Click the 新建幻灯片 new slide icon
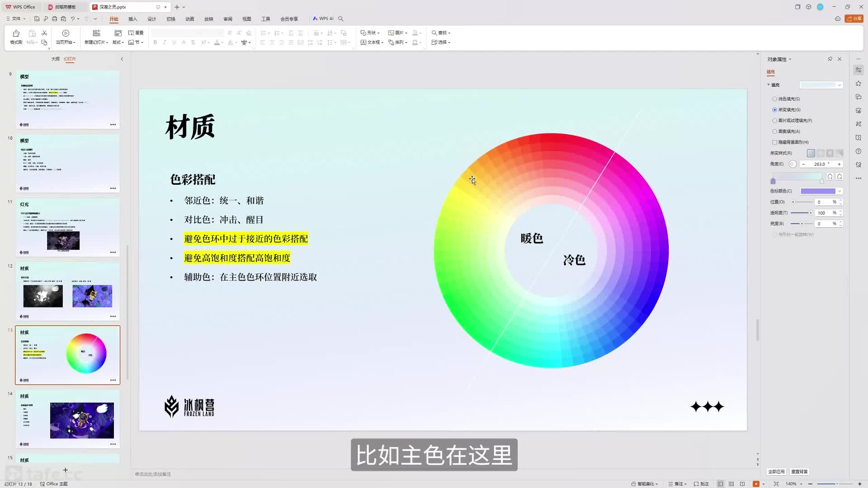868x488 pixels. [96, 33]
